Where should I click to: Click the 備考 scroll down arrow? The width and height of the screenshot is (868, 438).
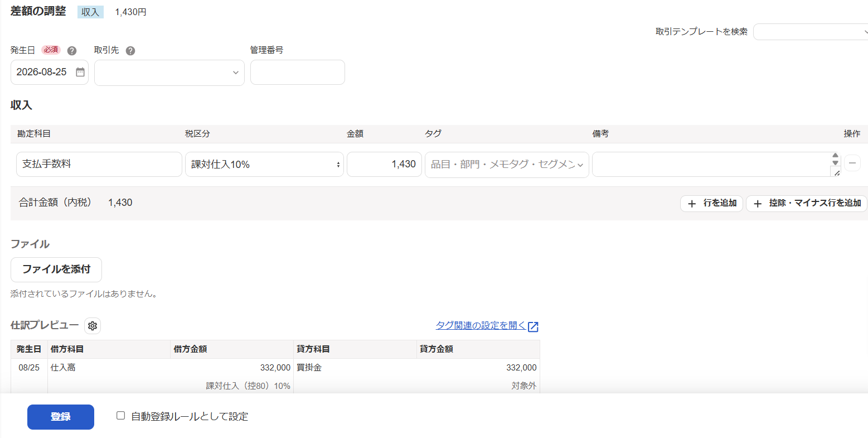click(x=835, y=163)
